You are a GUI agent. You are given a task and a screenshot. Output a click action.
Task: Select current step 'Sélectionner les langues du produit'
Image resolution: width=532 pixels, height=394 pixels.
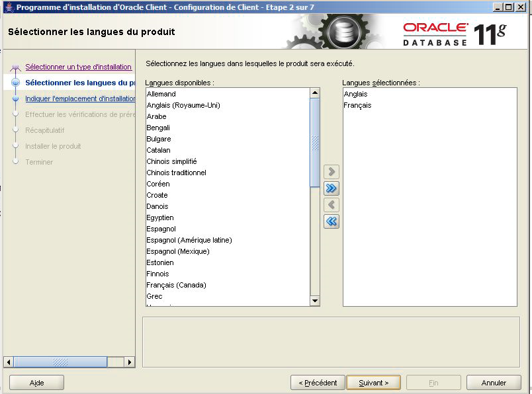[80, 83]
